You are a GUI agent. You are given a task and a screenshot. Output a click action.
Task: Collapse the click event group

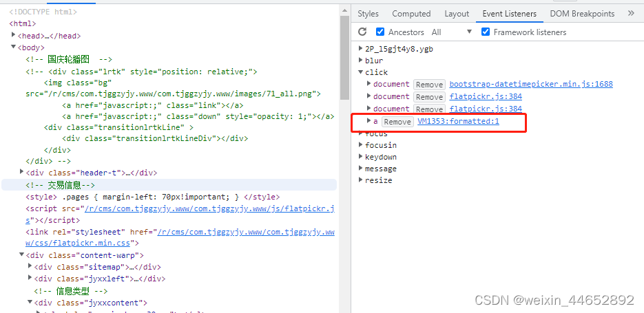click(361, 72)
